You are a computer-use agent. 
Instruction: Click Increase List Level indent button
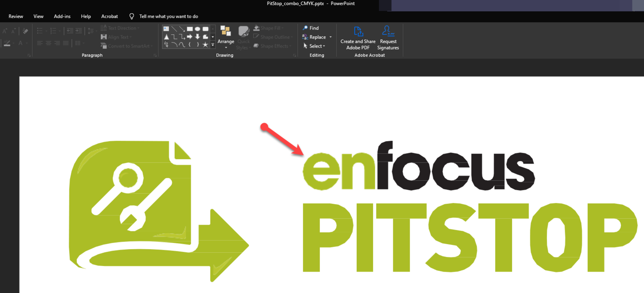pyautogui.click(x=79, y=31)
